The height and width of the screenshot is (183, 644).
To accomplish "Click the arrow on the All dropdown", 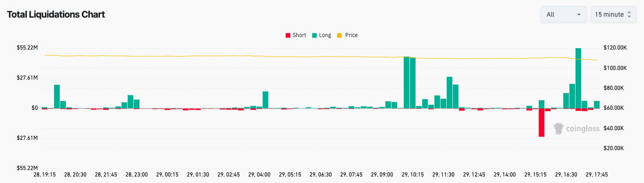I will point(579,15).
